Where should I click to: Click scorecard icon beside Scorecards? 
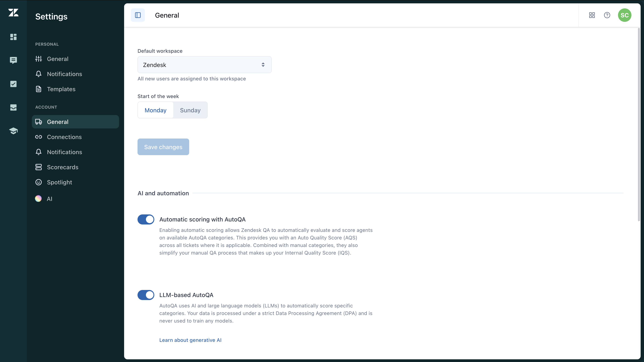[x=39, y=167]
